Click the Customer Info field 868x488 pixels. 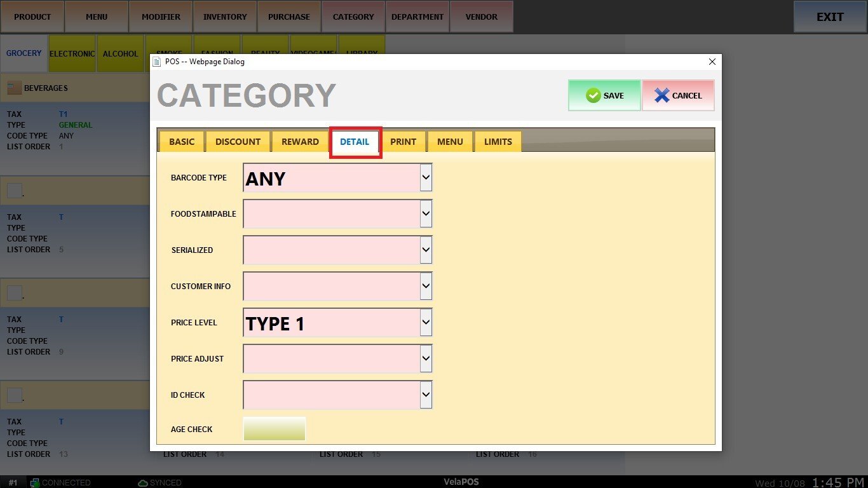(331, 287)
